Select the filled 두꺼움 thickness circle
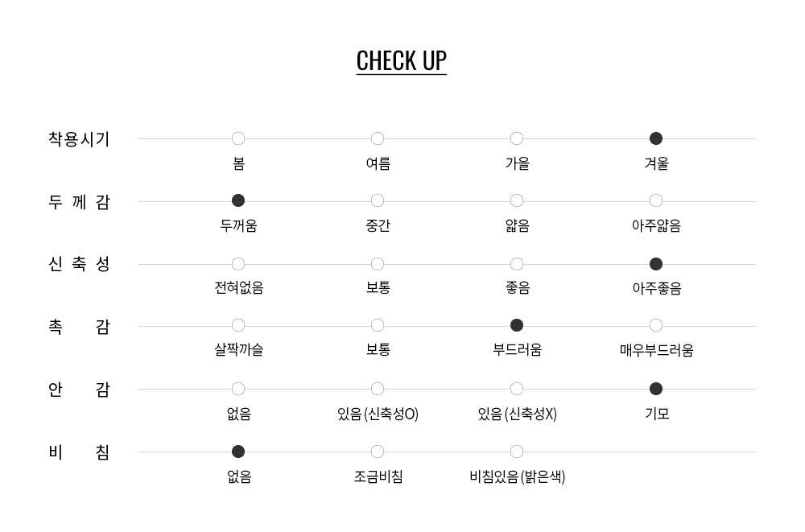The image size is (805, 532). tap(238, 200)
